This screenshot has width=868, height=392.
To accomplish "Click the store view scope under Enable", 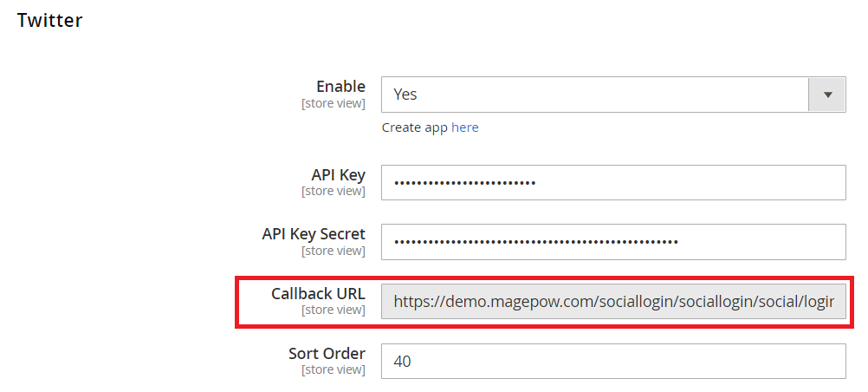I will [x=333, y=104].
